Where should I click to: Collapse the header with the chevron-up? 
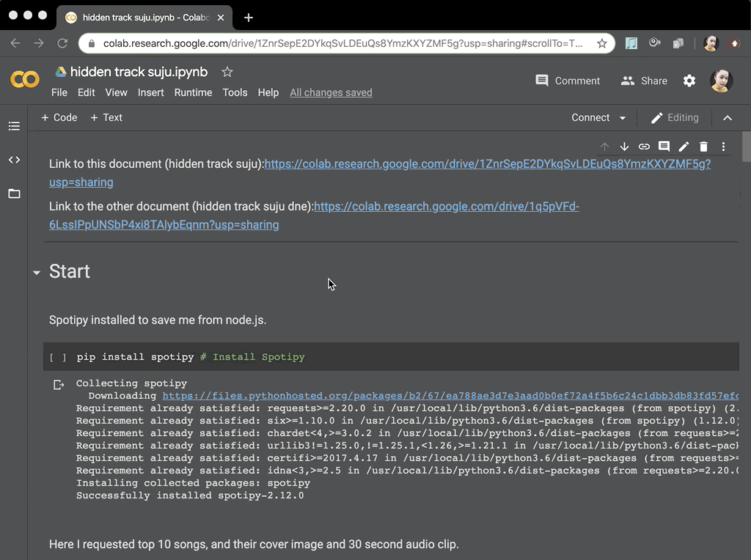pyautogui.click(x=728, y=118)
